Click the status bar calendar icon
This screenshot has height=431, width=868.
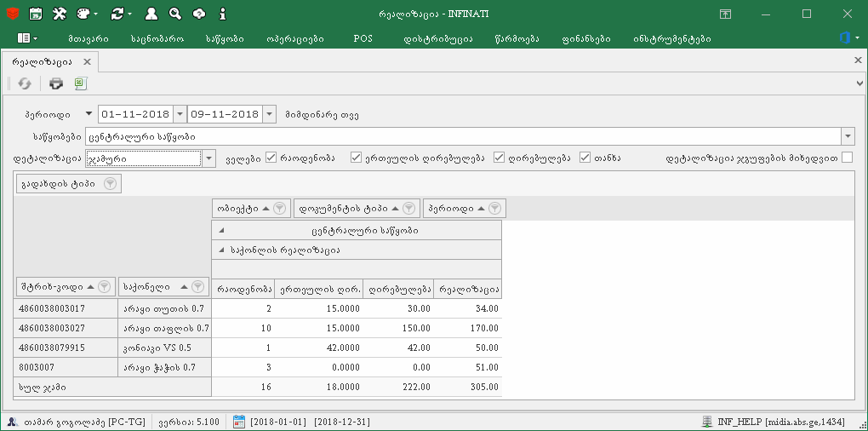(238, 422)
